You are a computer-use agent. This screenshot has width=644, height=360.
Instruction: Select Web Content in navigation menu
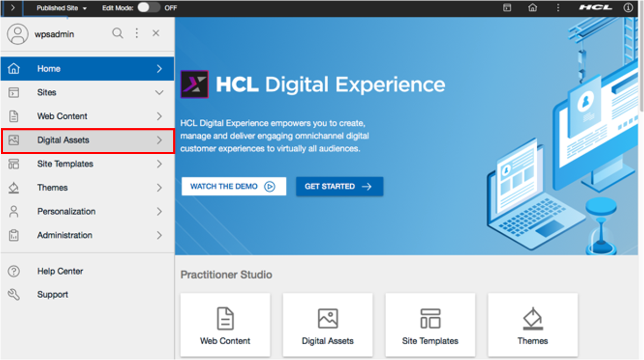pos(87,116)
